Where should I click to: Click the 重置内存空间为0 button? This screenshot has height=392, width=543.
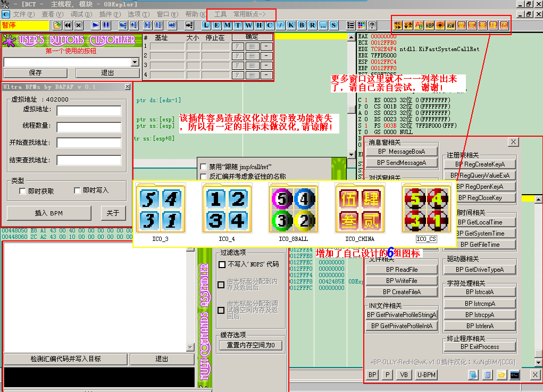(250, 345)
